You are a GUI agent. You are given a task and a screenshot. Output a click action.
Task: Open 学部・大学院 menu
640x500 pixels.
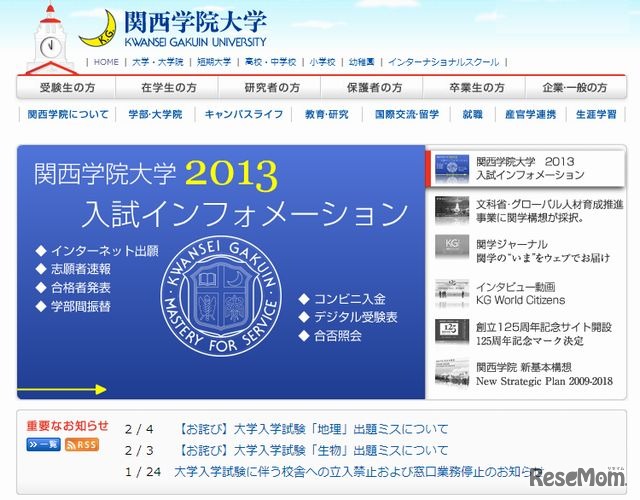click(x=155, y=114)
